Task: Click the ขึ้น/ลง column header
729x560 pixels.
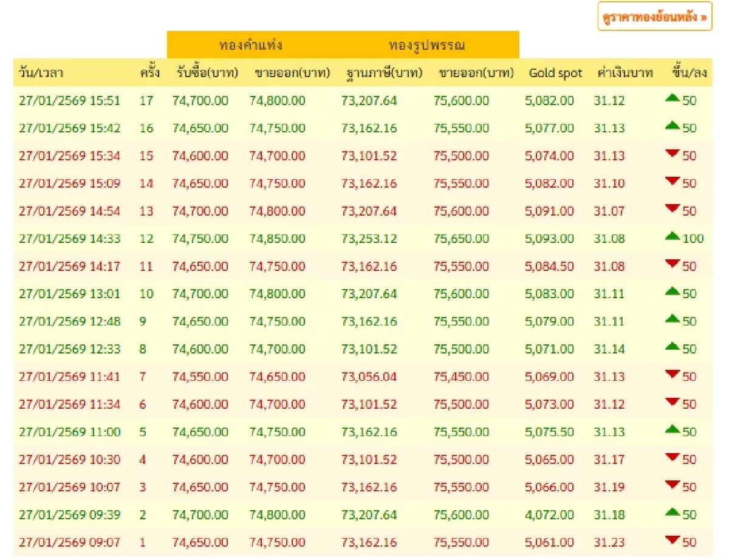Action: coord(688,73)
